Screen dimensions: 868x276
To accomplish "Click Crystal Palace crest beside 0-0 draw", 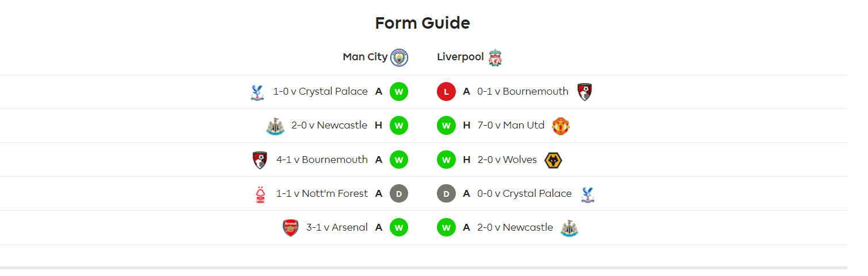I will (x=587, y=194).
